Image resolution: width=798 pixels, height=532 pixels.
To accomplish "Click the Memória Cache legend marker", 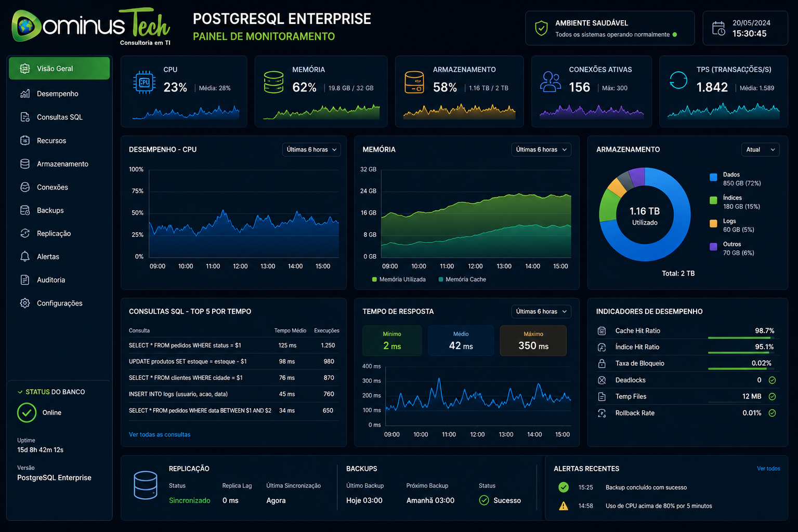I will [x=441, y=280].
